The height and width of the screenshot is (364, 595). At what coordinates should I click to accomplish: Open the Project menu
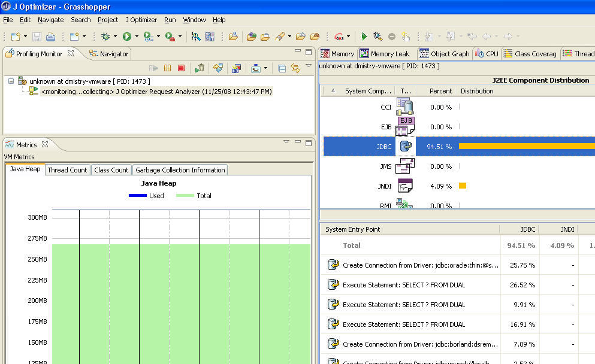click(108, 20)
